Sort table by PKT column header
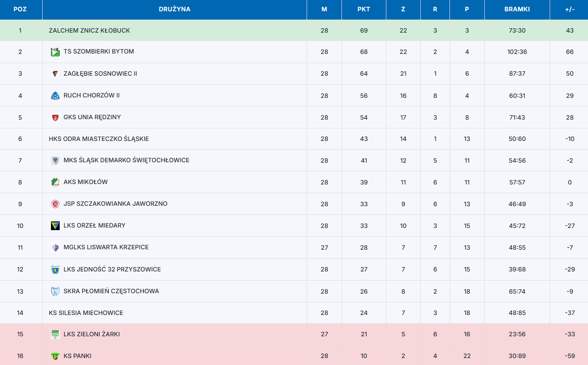Viewport: 588px width, 365px height. 364,9
